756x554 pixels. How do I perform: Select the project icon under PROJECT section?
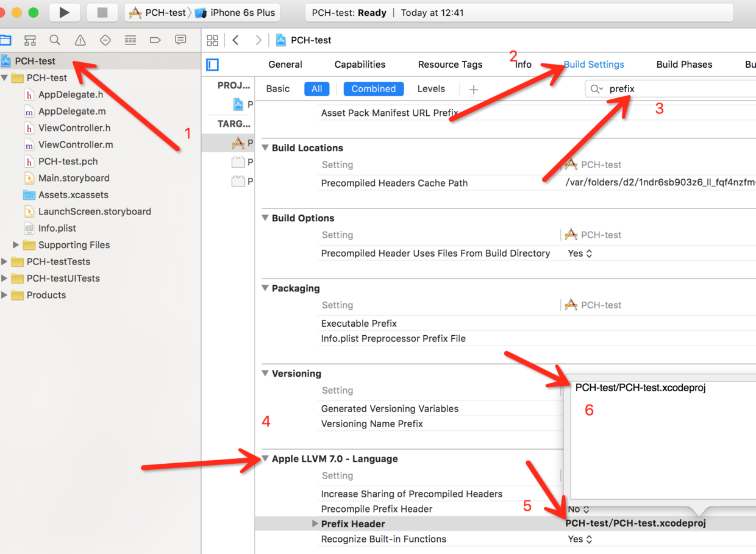(x=239, y=105)
